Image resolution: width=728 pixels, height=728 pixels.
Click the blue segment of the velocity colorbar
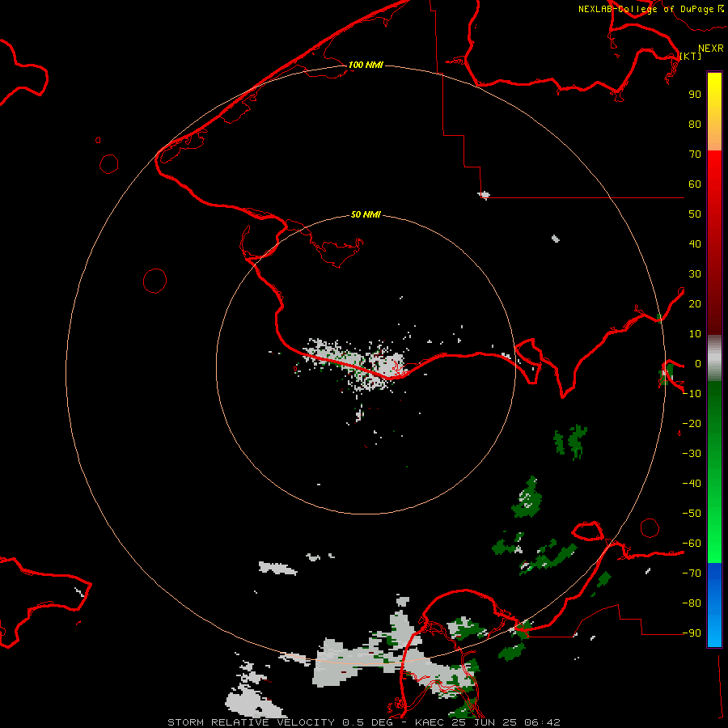[x=714, y=605]
